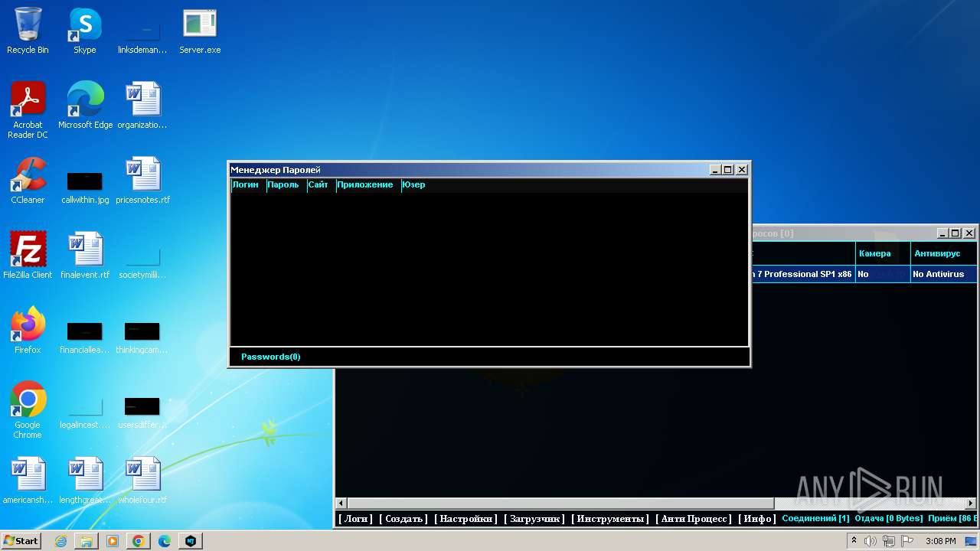Click the Соединений [1] status text

coord(815,519)
